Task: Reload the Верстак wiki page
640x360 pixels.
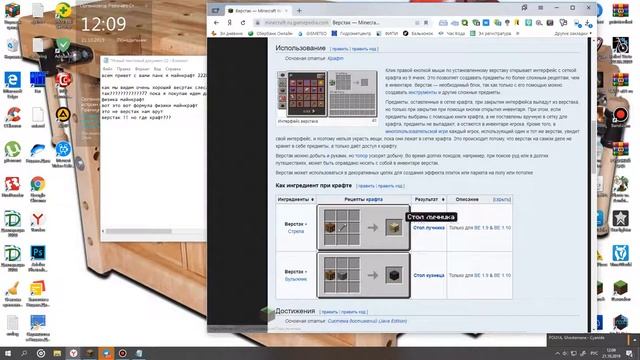Action: 243,23
